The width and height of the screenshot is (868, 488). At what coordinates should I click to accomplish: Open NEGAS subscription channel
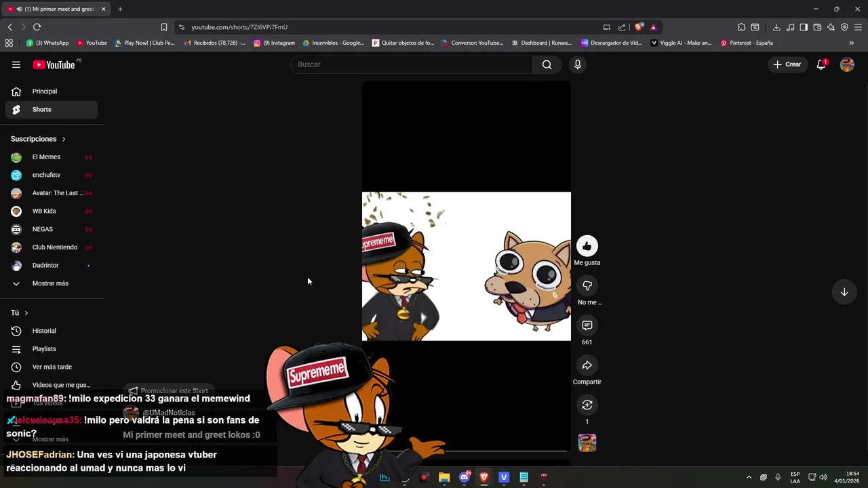52,229
